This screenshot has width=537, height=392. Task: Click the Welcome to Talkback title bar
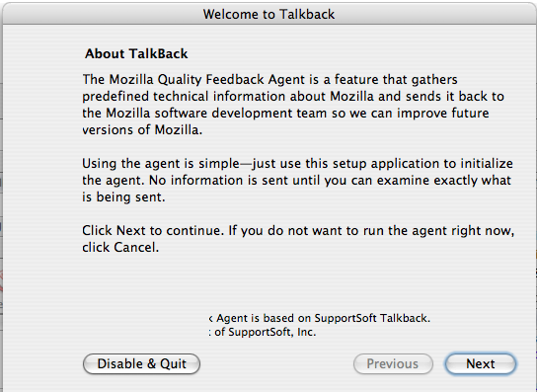click(268, 14)
